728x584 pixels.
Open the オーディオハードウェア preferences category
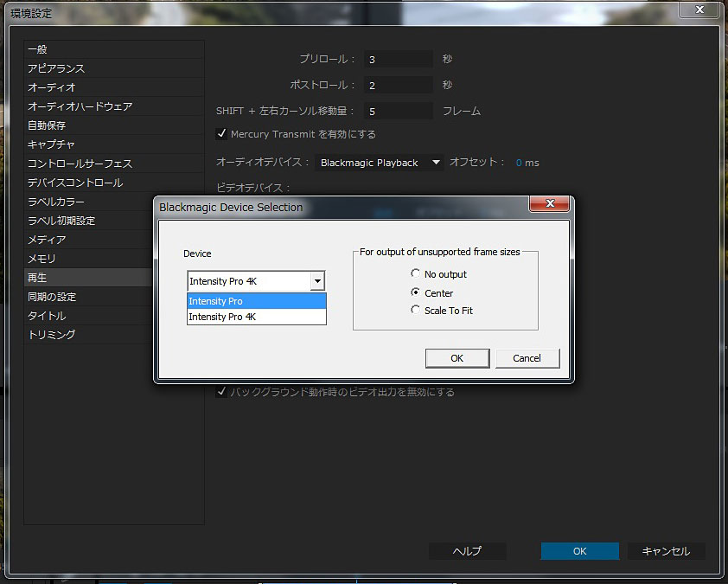click(x=114, y=106)
